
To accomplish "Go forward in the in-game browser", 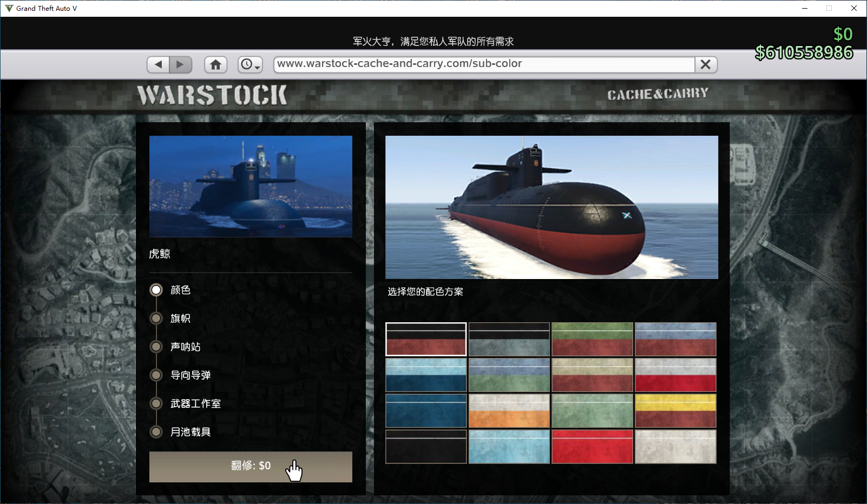I will click(x=181, y=64).
